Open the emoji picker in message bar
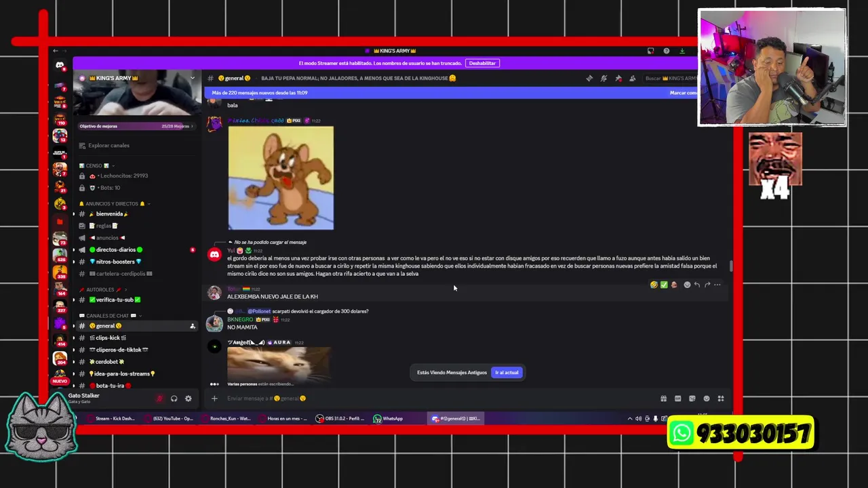Screen dimensions: 868x488 706,399
